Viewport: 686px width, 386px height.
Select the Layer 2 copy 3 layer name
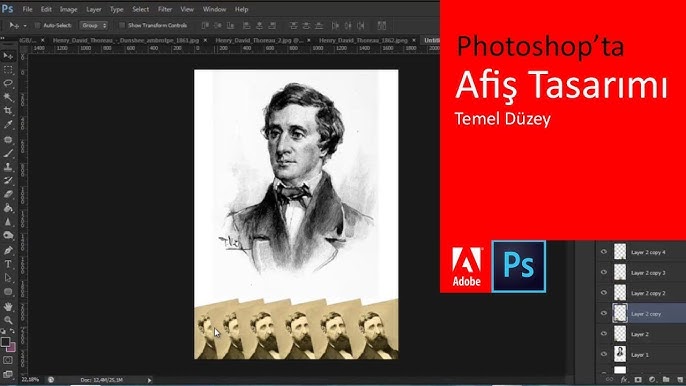click(648, 273)
